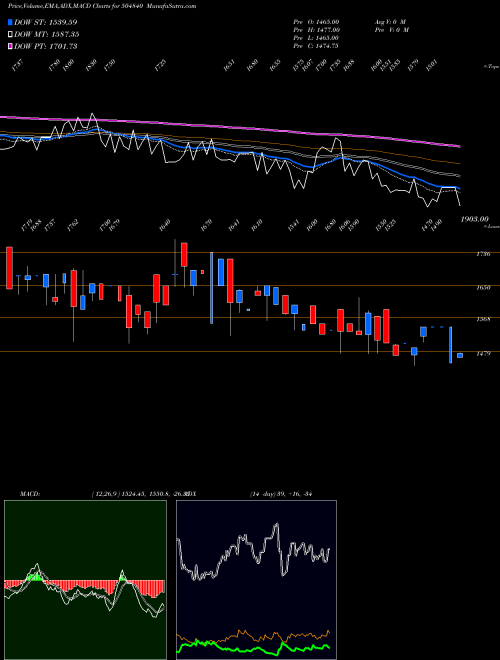Screen dimensions: 500x660
Task: Click the '1640' lows label
Action: 165,224
